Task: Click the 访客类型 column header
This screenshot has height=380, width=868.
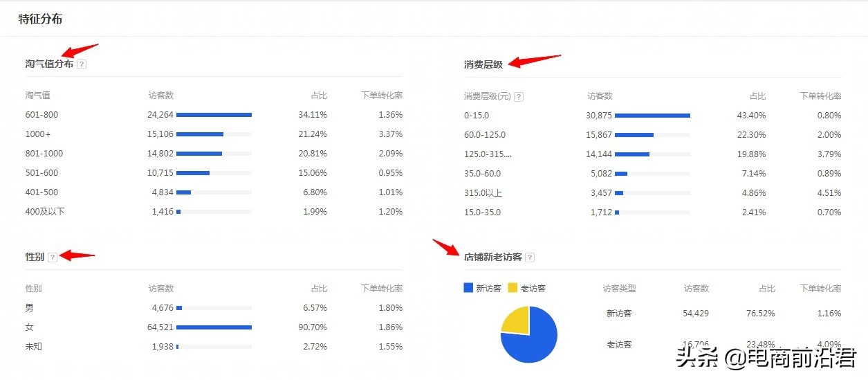Action: 619,289
